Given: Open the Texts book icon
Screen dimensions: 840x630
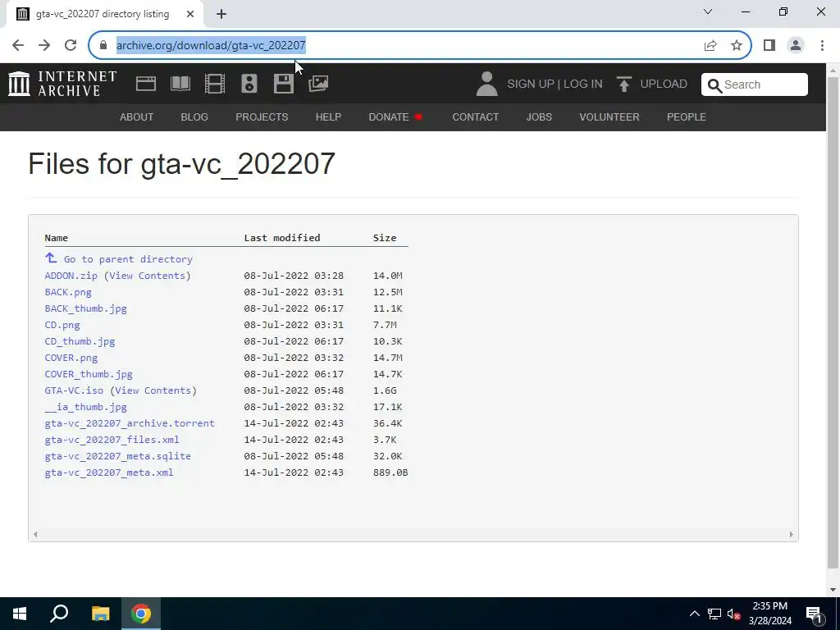Looking at the screenshot, I should click(x=180, y=84).
